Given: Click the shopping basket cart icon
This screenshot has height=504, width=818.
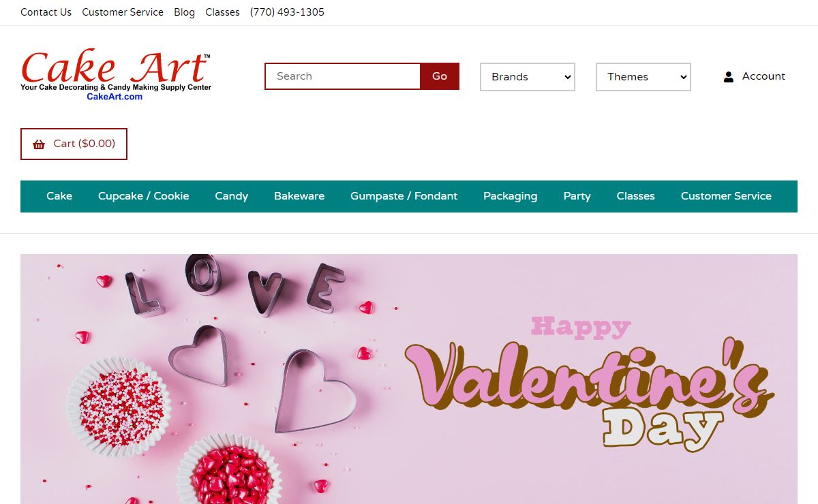Looking at the screenshot, I should pyautogui.click(x=39, y=144).
